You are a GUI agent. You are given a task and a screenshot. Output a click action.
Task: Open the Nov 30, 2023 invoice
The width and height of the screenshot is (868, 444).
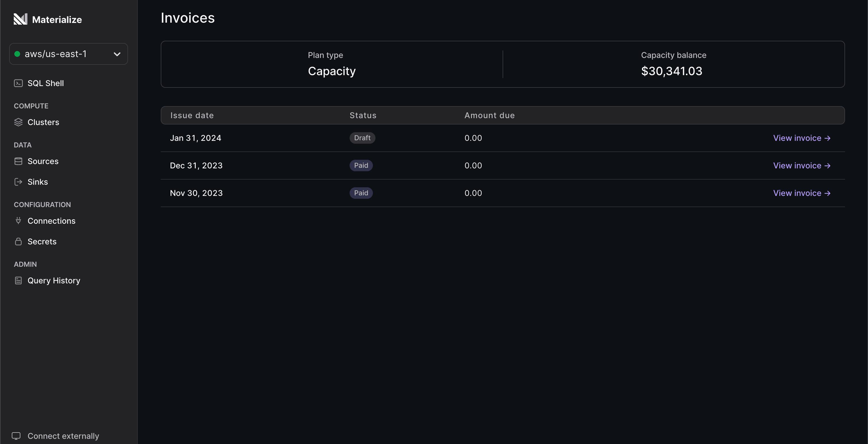coord(802,193)
